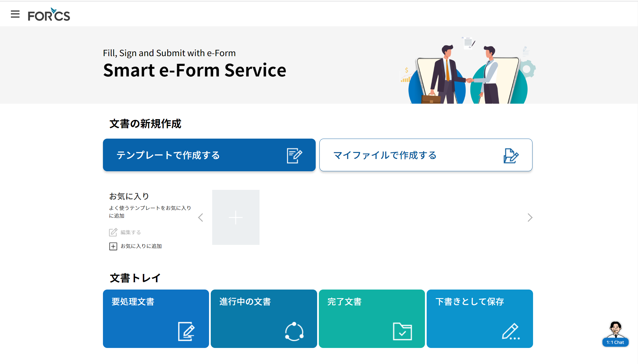Click the お気に入りに追加 plus box icon
The image size is (638, 364).
[113, 246]
